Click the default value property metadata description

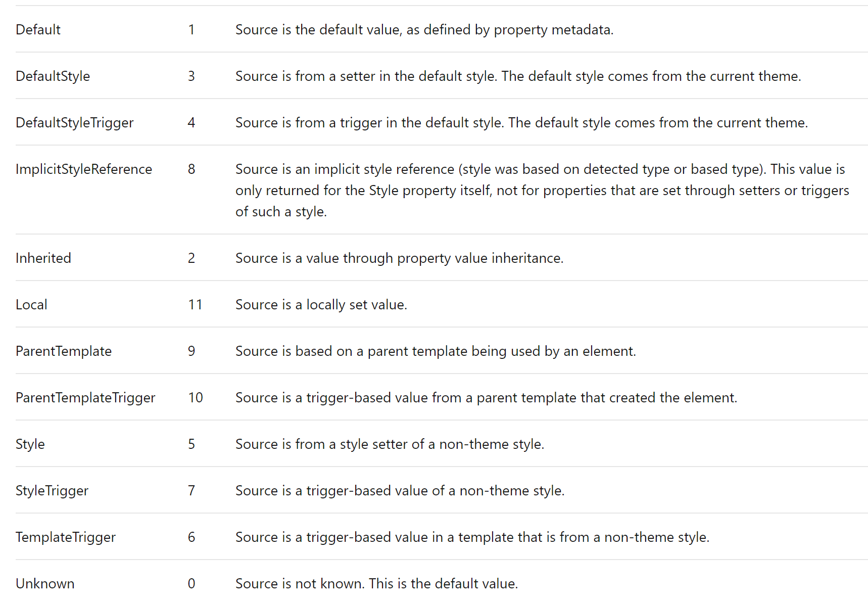click(424, 30)
